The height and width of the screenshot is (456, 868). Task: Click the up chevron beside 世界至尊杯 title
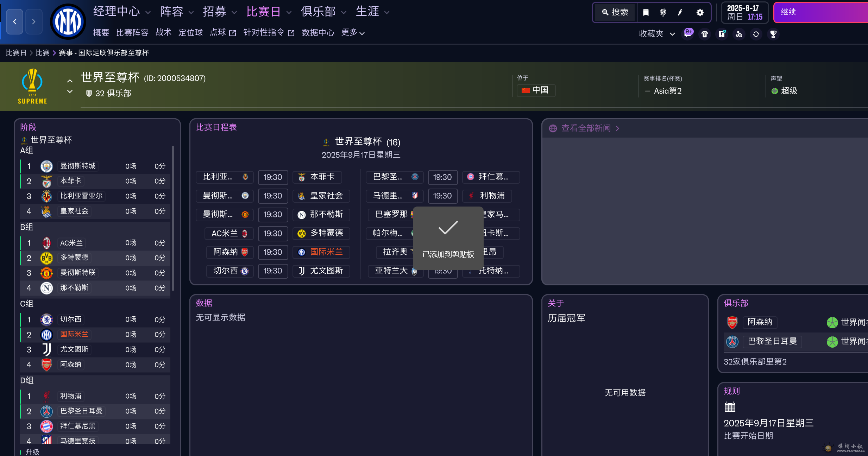[70, 81]
